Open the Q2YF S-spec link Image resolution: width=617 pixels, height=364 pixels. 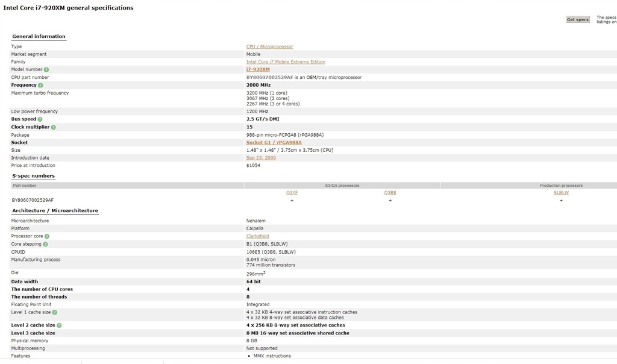coord(292,192)
